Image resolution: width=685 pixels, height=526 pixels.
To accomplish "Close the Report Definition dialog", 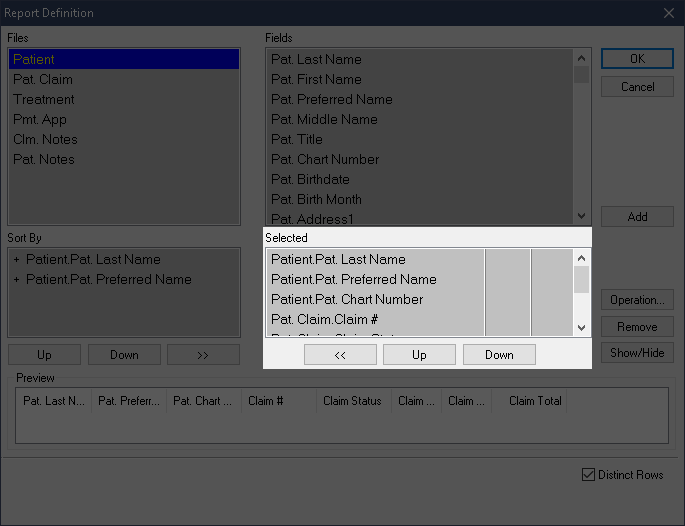I will [668, 13].
